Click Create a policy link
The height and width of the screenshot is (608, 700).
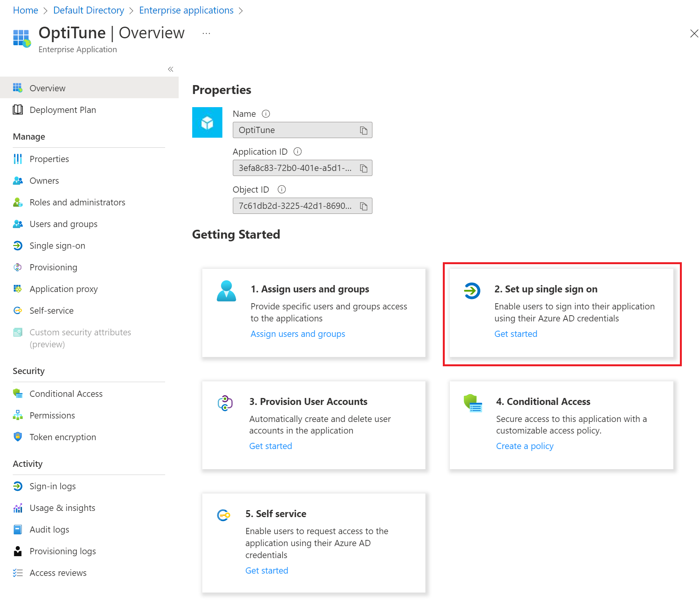[x=524, y=446]
